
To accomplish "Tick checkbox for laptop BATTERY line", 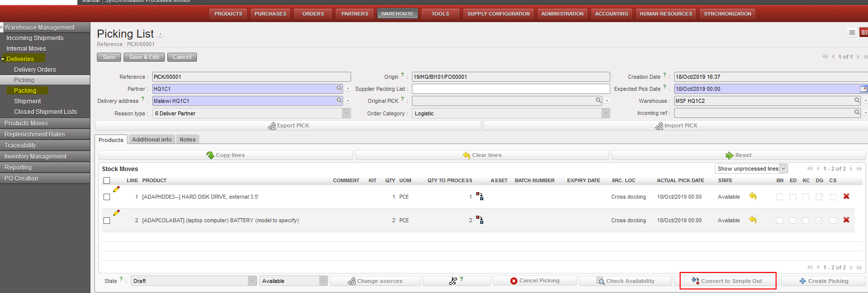I will (x=106, y=220).
